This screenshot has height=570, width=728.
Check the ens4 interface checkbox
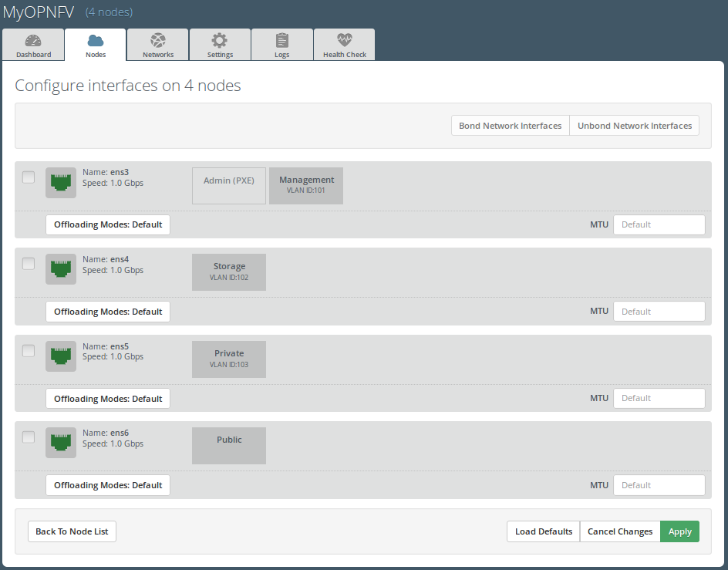(x=29, y=264)
